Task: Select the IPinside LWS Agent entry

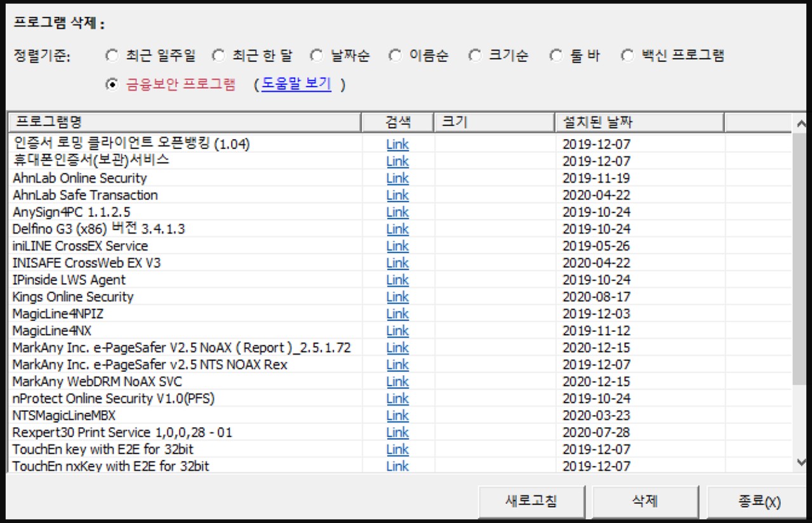Action: click(x=69, y=280)
